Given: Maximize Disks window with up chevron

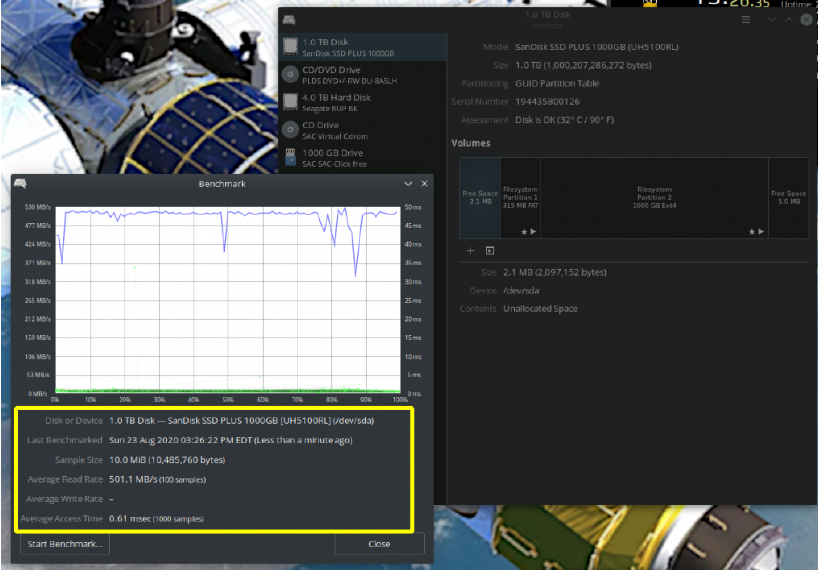Looking at the screenshot, I should click(x=789, y=20).
